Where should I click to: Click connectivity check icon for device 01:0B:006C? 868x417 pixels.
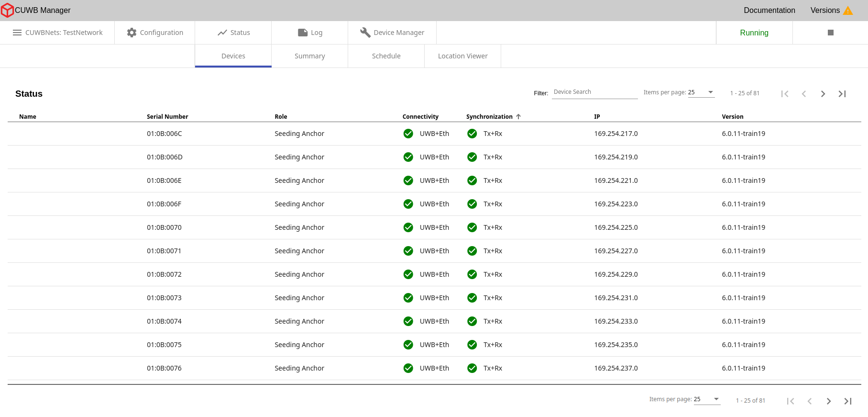(408, 134)
